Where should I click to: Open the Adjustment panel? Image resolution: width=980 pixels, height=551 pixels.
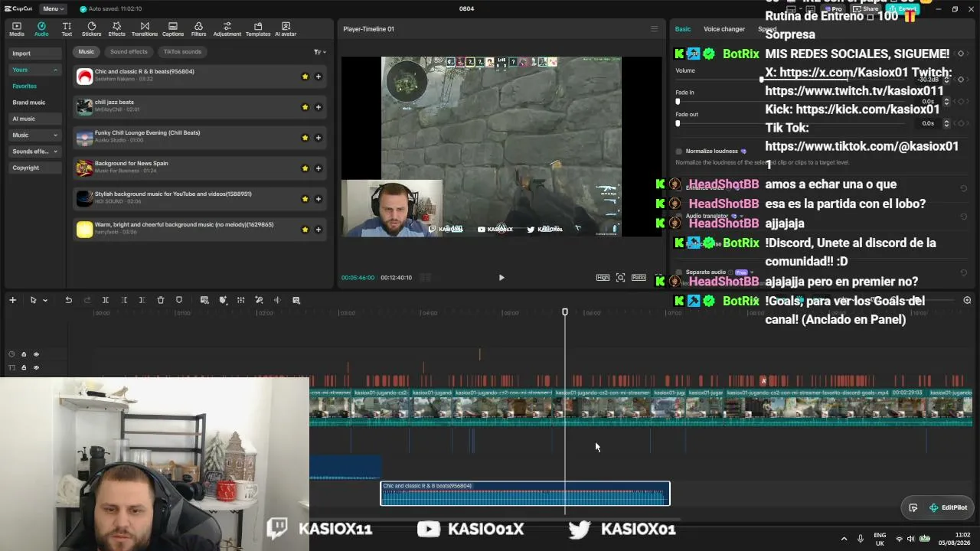point(227,29)
